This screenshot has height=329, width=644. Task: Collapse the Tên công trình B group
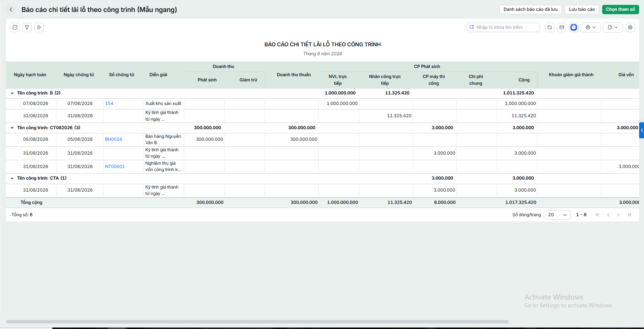tap(12, 93)
